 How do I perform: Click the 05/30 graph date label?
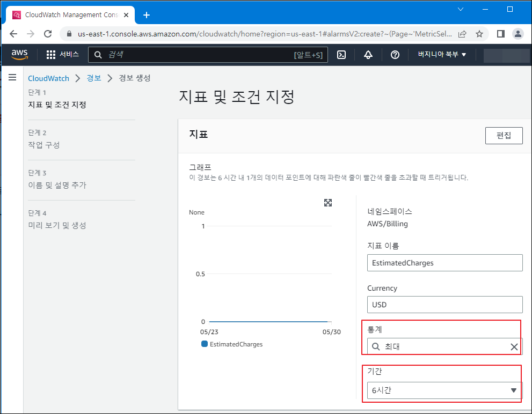tap(331, 332)
